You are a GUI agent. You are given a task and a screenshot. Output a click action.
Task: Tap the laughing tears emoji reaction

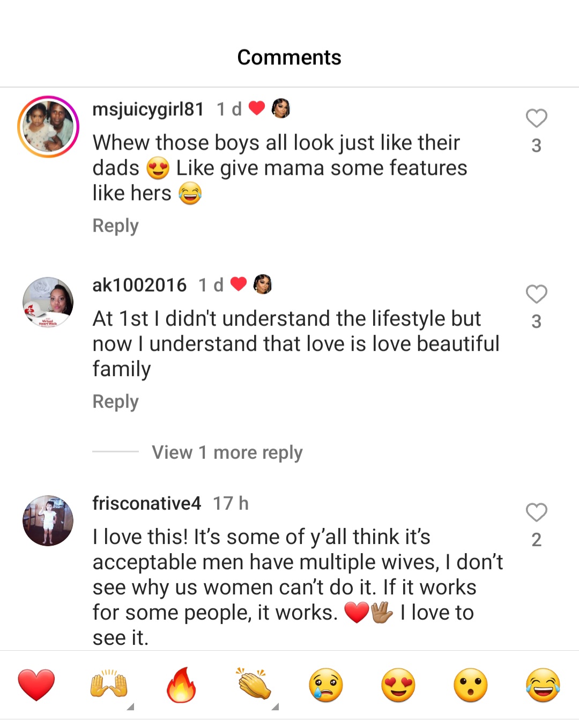coord(543,685)
